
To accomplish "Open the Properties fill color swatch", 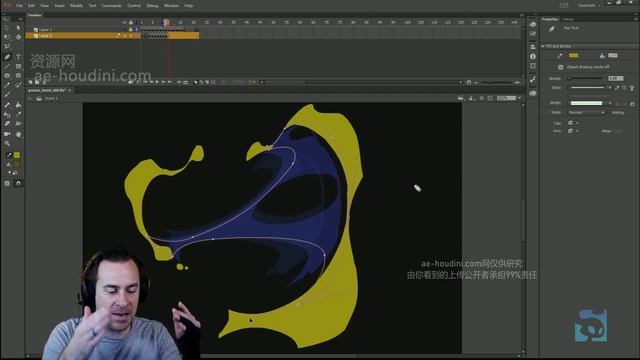I will (x=613, y=56).
